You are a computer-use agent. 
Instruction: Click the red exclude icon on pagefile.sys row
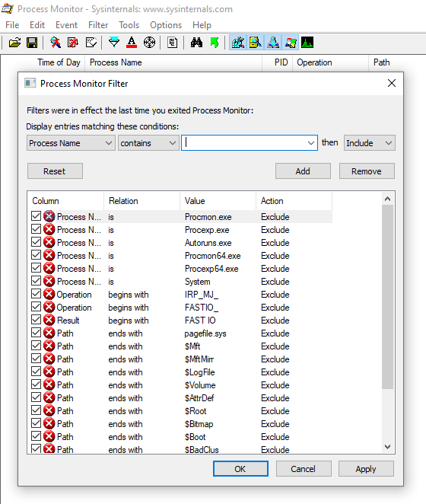[x=49, y=333]
